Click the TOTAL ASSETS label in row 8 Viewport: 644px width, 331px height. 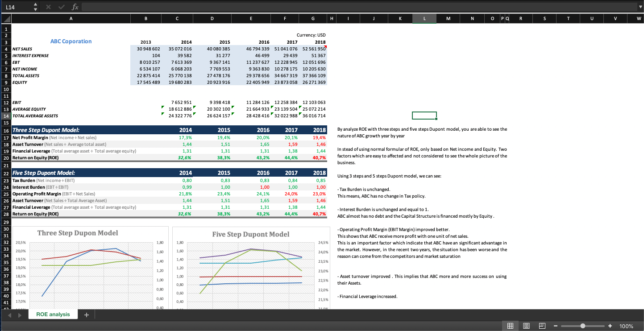point(26,75)
